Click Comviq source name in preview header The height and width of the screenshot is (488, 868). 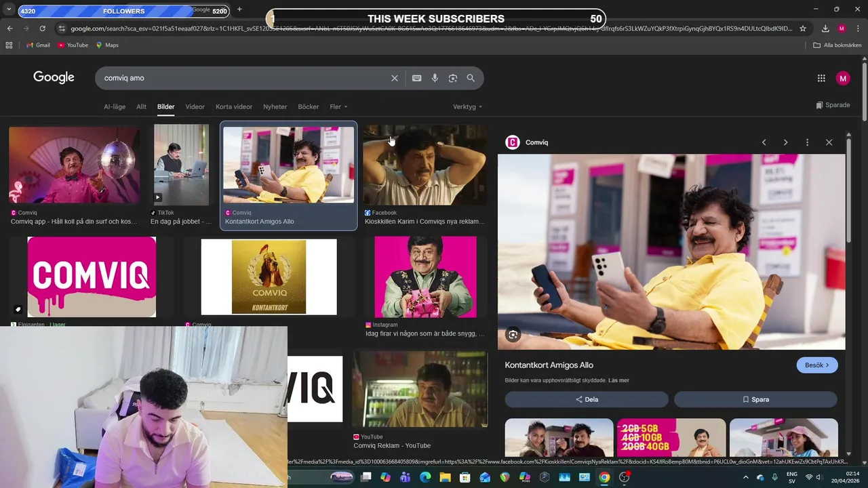tap(536, 142)
